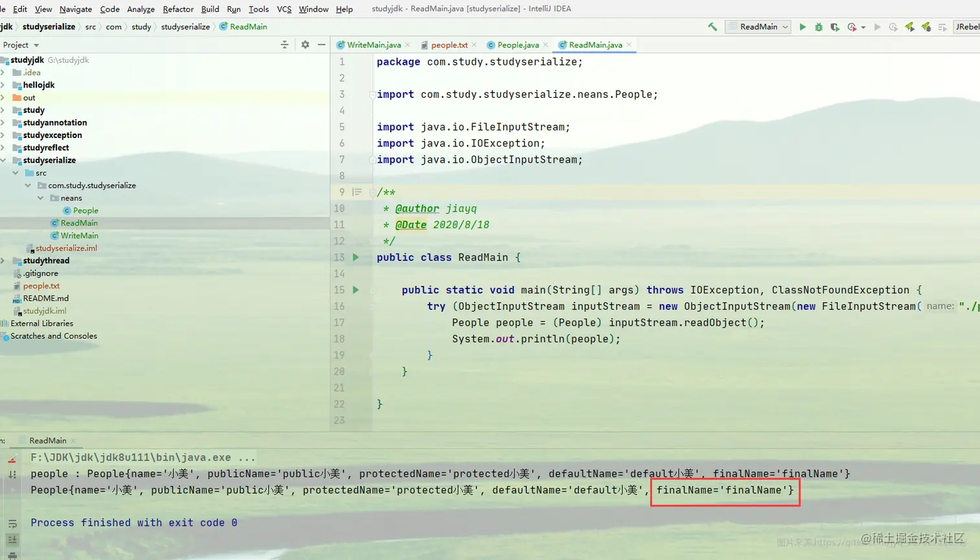Click the Profiler run icon in toolbar

point(852,27)
